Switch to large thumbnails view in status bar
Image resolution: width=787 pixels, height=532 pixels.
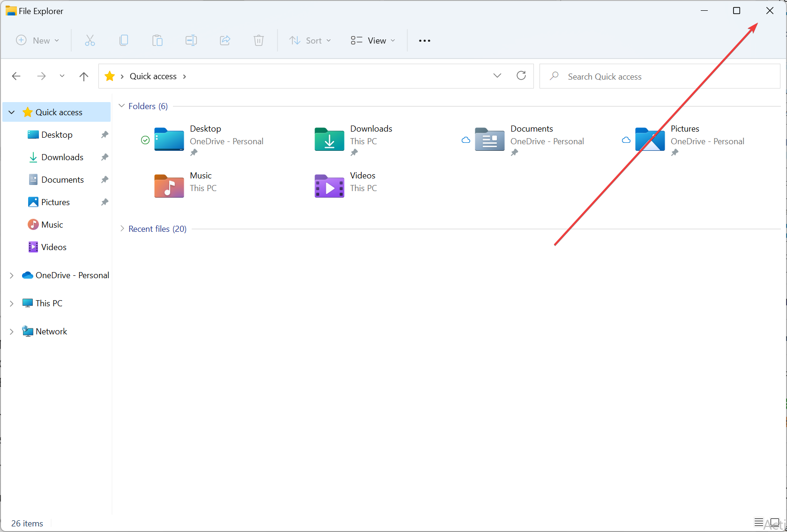[774, 522]
